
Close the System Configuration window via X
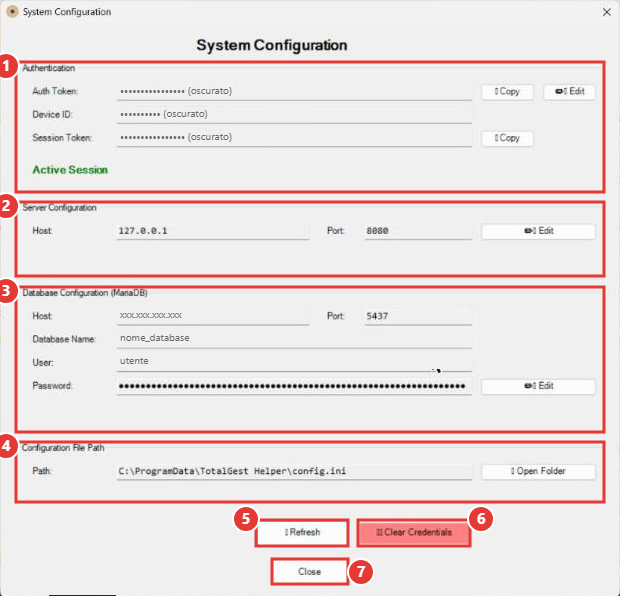pyautogui.click(x=607, y=12)
